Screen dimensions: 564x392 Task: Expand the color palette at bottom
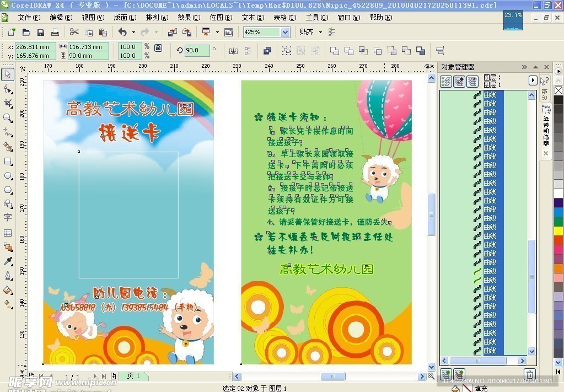[x=558, y=372]
